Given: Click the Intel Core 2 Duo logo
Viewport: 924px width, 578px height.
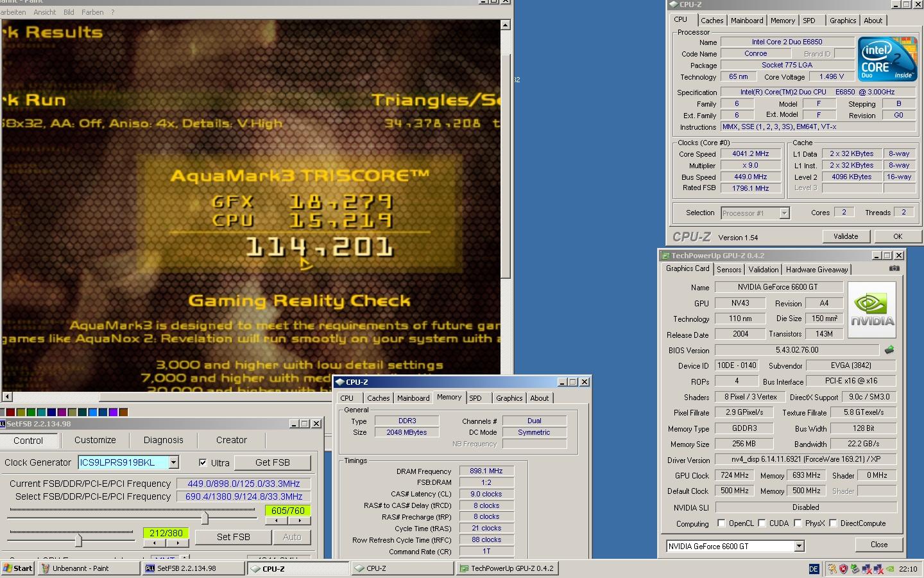Looking at the screenshot, I should pyautogui.click(x=888, y=58).
